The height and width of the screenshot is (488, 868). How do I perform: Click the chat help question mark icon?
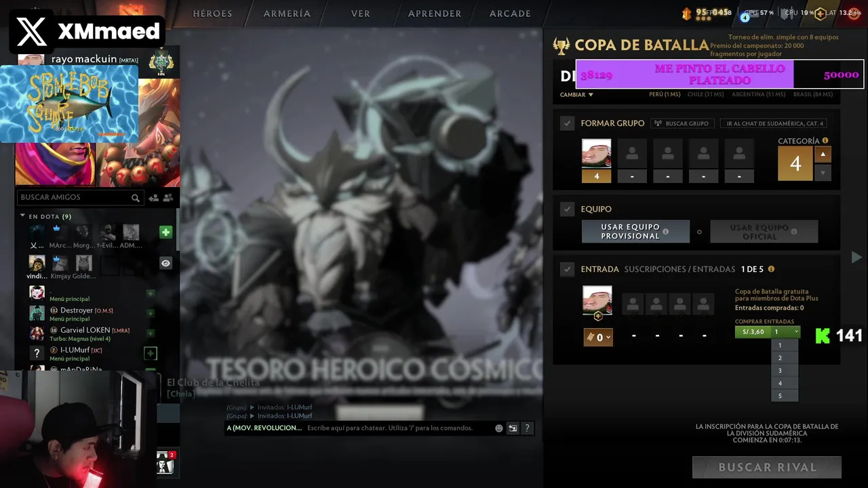point(527,428)
